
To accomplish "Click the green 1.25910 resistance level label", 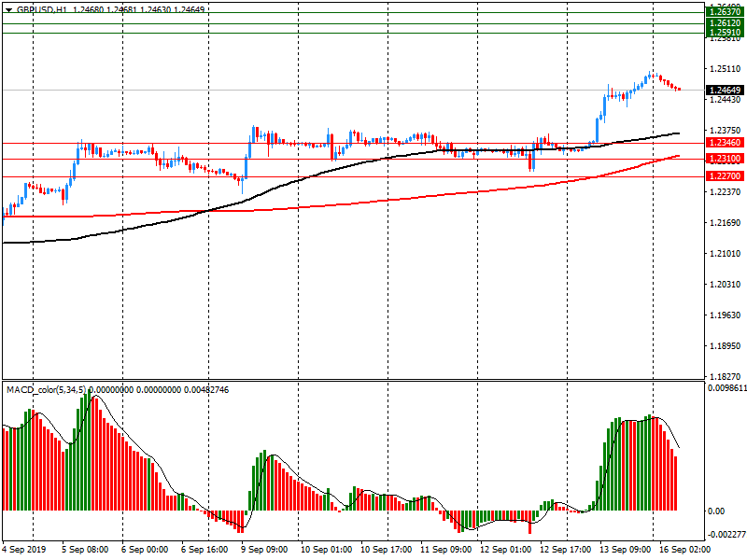I will [x=725, y=33].
